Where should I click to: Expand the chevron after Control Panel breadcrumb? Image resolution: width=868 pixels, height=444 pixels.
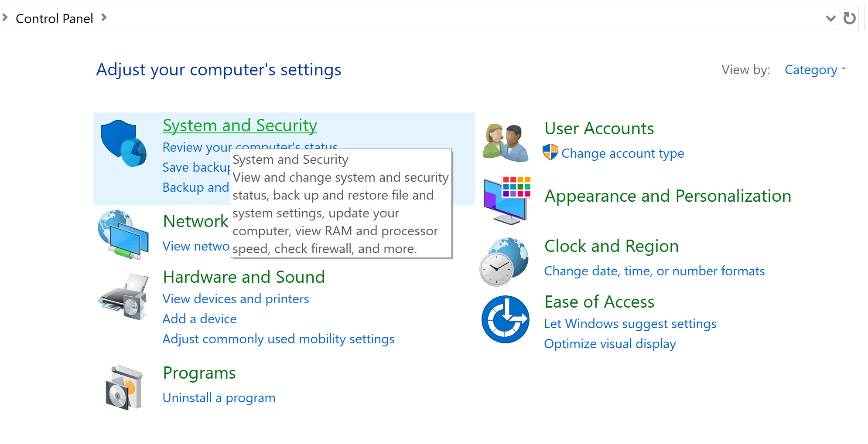pyautogui.click(x=104, y=17)
